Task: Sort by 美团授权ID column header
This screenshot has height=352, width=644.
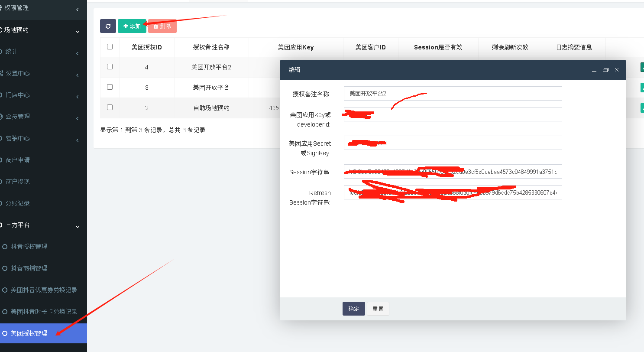Action: [x=147, y=47]
